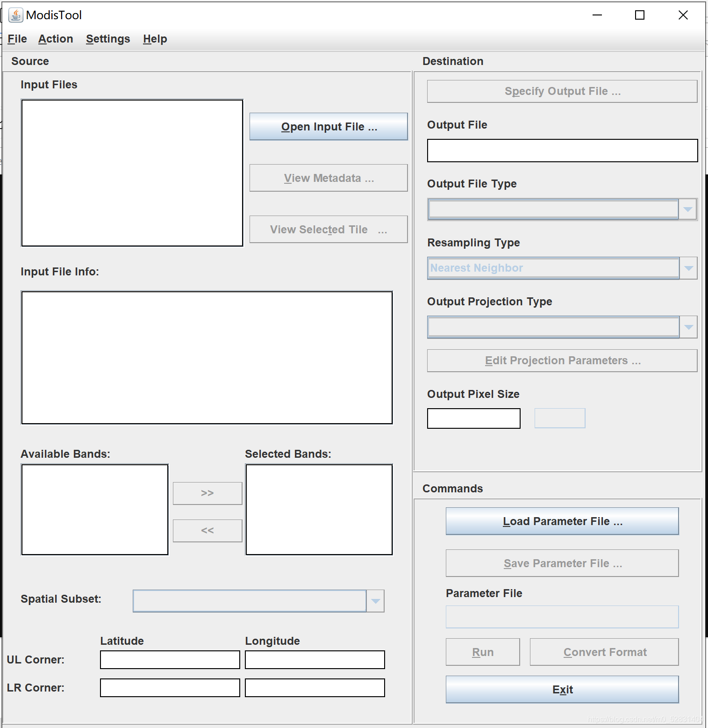Click View Selected Tile button

coord(329,230)
